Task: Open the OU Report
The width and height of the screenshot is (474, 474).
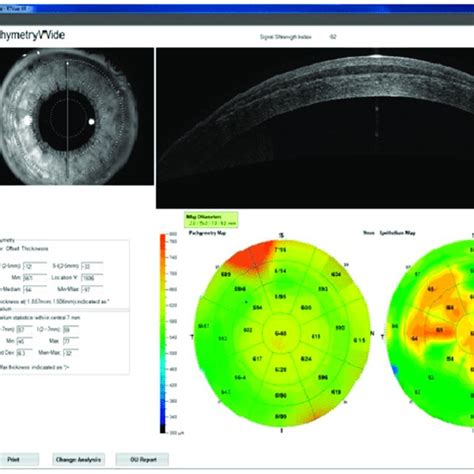Action: pos(142,459)
